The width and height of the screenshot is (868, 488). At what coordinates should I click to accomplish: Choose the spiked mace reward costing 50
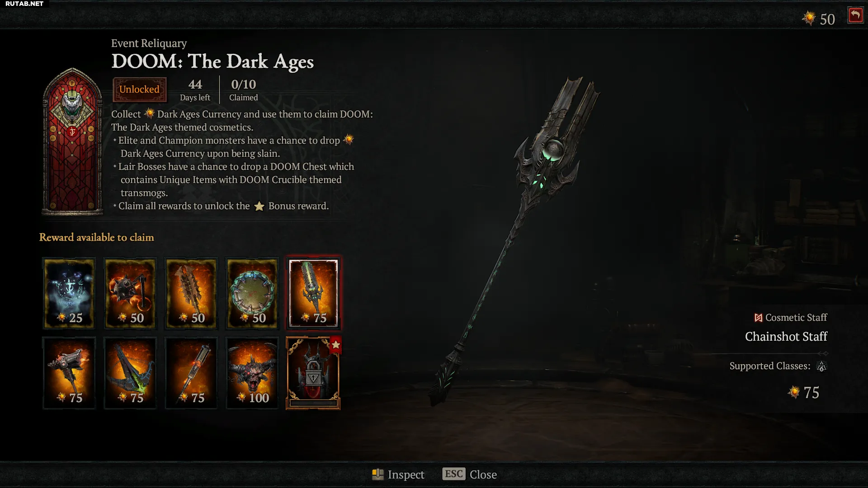point(191,293)
